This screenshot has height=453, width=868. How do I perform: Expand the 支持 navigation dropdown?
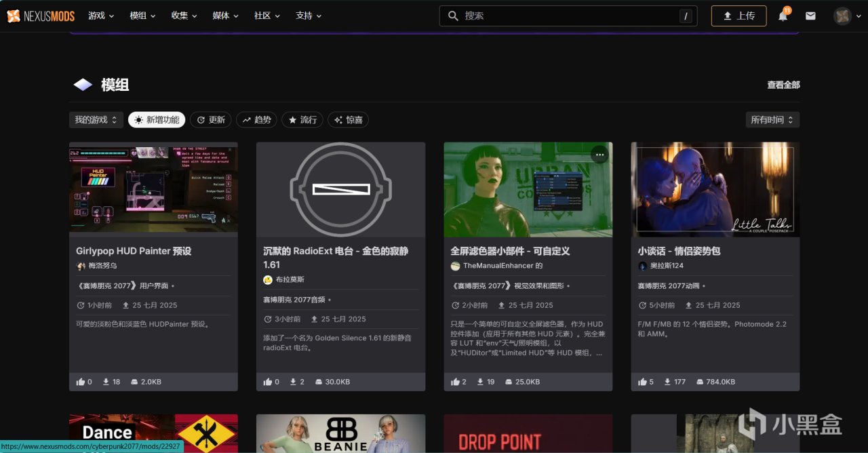[x=309, y=16]
